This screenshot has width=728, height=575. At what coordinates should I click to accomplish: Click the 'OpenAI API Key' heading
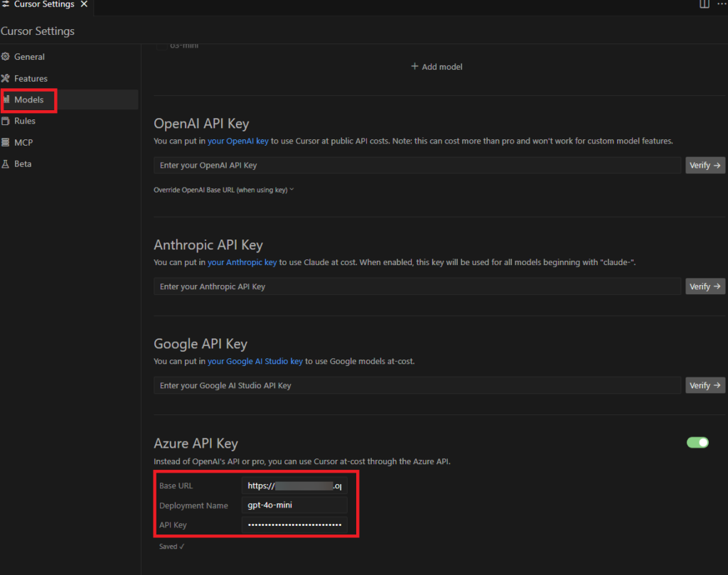coord(201,124)
